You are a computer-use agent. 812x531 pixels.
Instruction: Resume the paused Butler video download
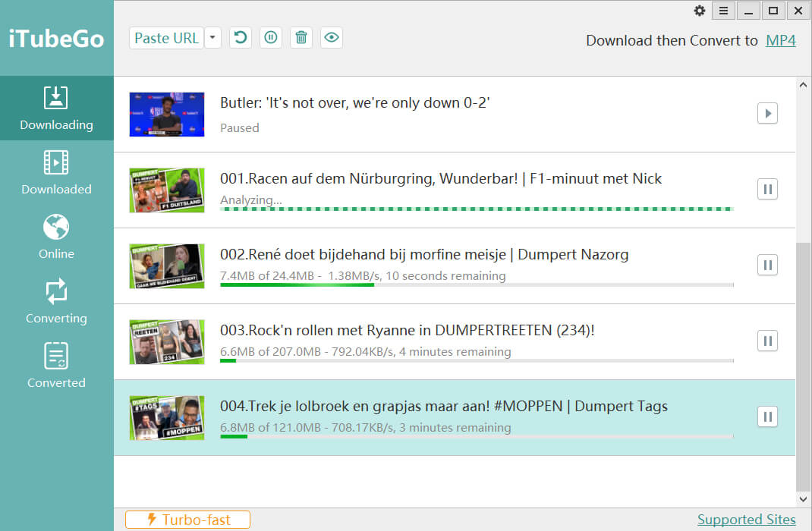point(767,113)
